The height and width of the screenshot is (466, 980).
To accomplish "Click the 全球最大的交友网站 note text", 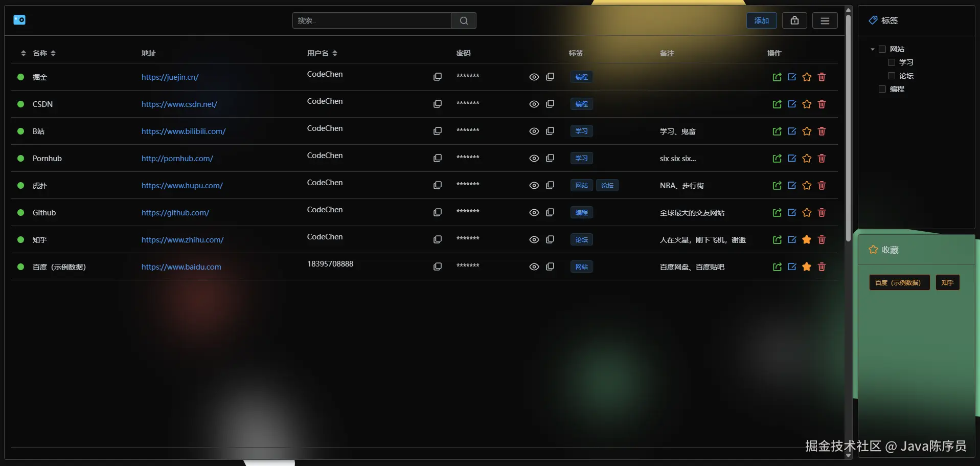I will click(x=692, y=213).
